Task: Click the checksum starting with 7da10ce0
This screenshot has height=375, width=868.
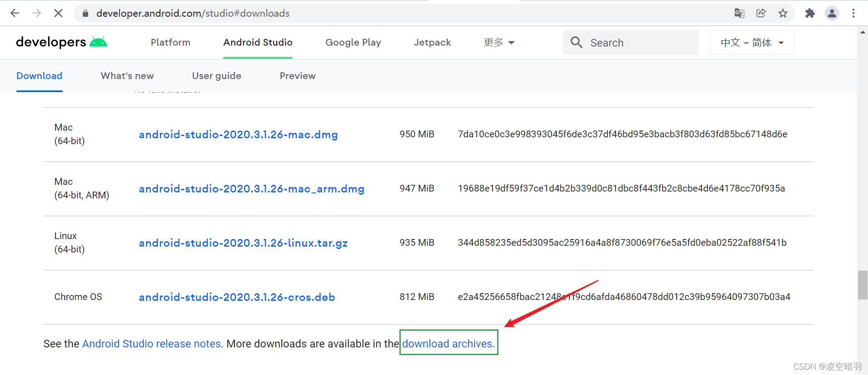Action: (622, 134)
